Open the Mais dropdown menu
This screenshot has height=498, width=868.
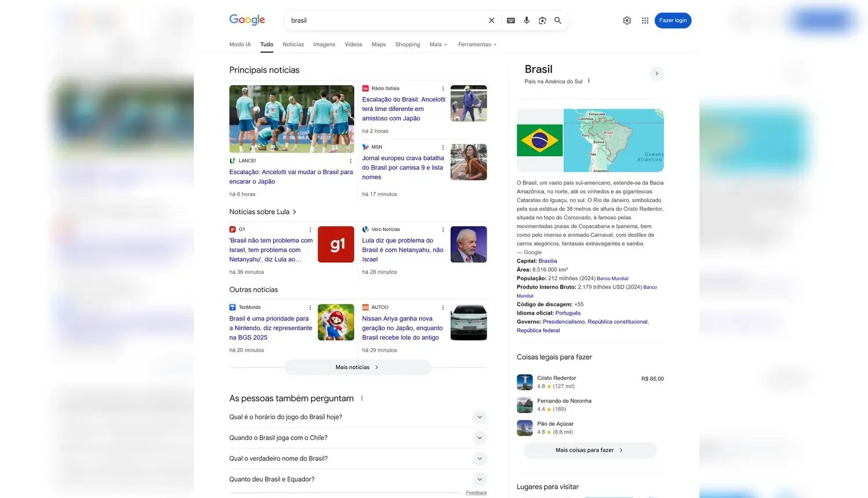(438, 45)
